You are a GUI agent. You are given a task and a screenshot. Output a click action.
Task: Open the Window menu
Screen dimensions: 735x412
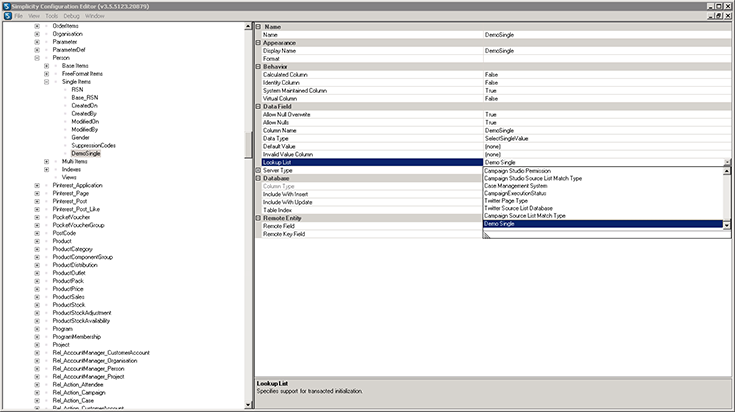(95, 16)
